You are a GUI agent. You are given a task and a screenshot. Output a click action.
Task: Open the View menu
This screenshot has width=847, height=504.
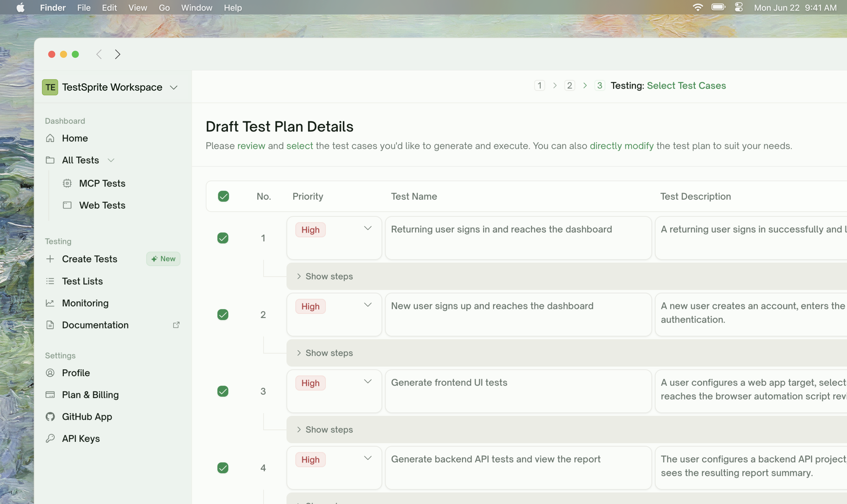pyautogui.click(x=137, y=7)
